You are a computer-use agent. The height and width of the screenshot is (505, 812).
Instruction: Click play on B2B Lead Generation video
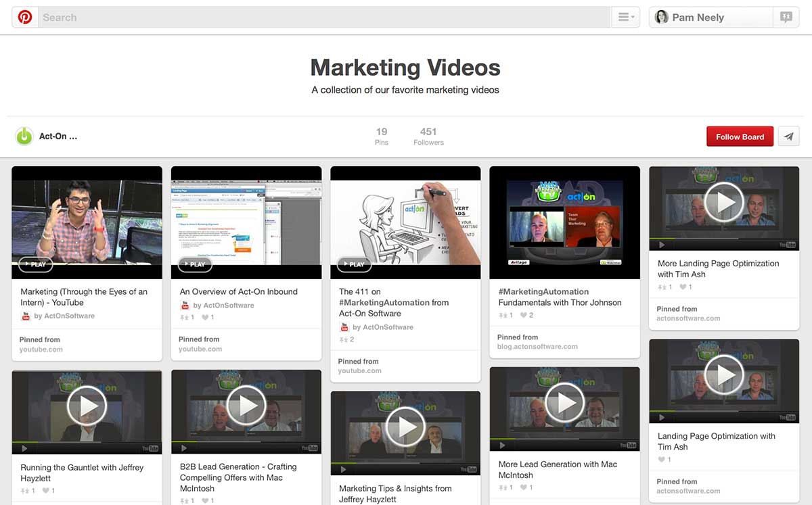pyautogui.click(x=246, y=406)
